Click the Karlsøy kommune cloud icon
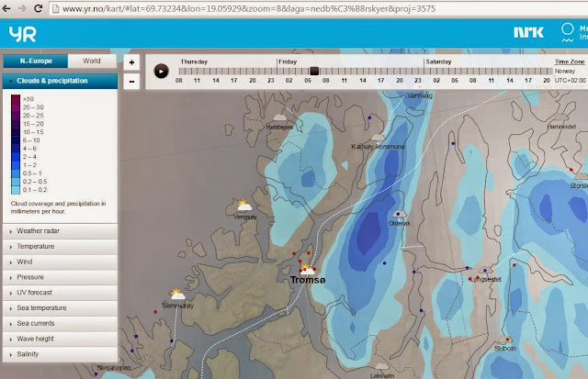The width and height of the screenshot is (588, 379). pyautogui.click(x=378, y=138)
